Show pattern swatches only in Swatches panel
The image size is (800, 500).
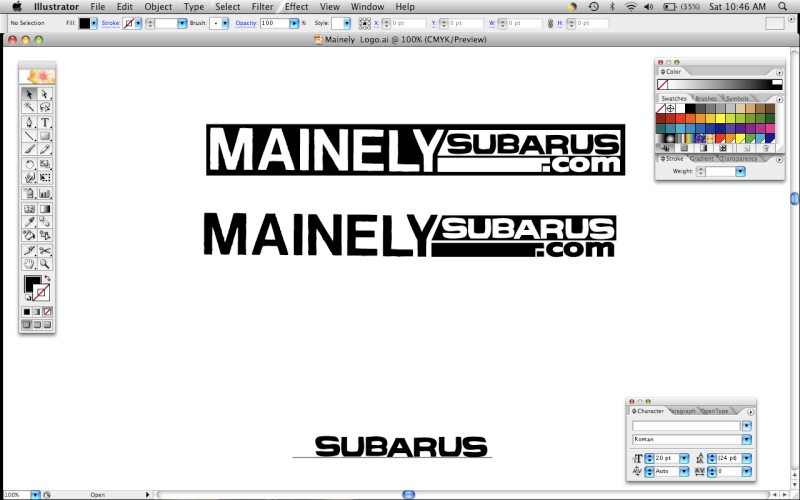(723, 148)
